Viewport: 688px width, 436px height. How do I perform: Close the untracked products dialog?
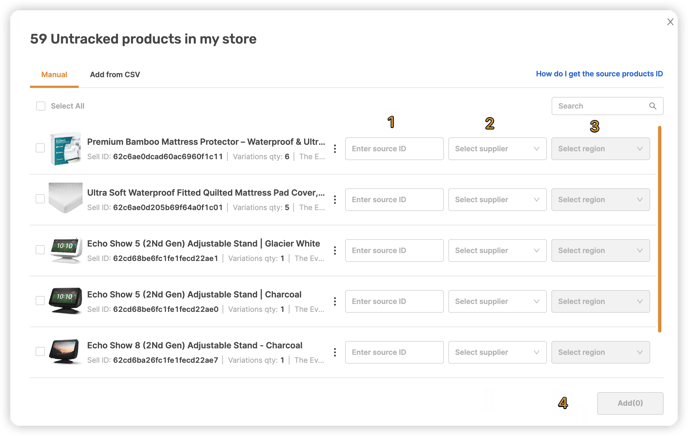click(670, 22)
